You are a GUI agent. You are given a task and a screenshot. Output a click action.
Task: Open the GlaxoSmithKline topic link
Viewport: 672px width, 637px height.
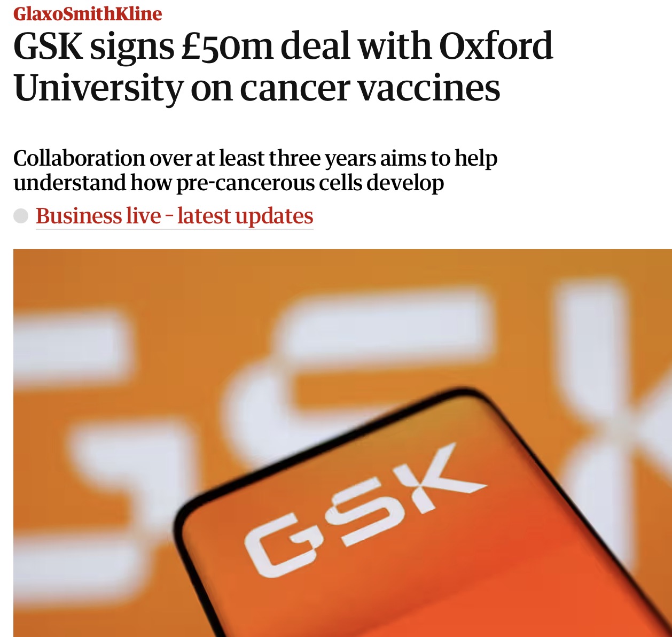(x=88, y=13)
